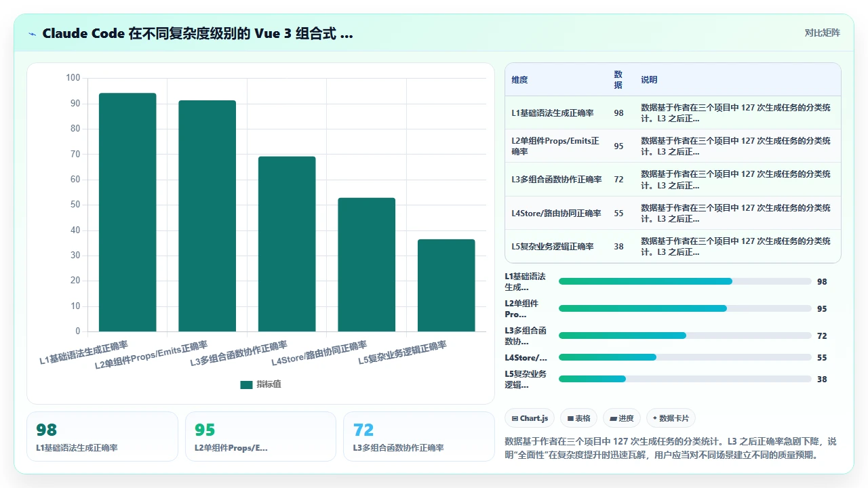Select the 数据卡片 tag chip
The height and width of the screenshot is (488, 868).
pos(671,418)
